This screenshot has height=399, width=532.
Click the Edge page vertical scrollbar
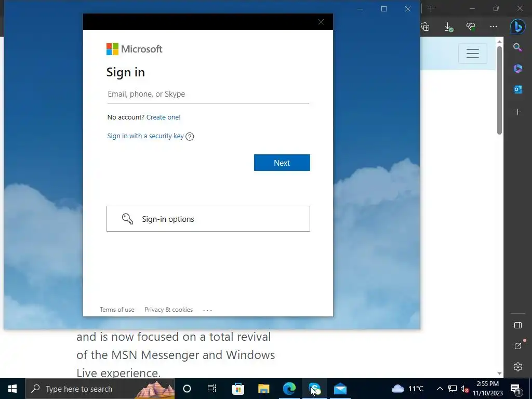coord(499,90)
